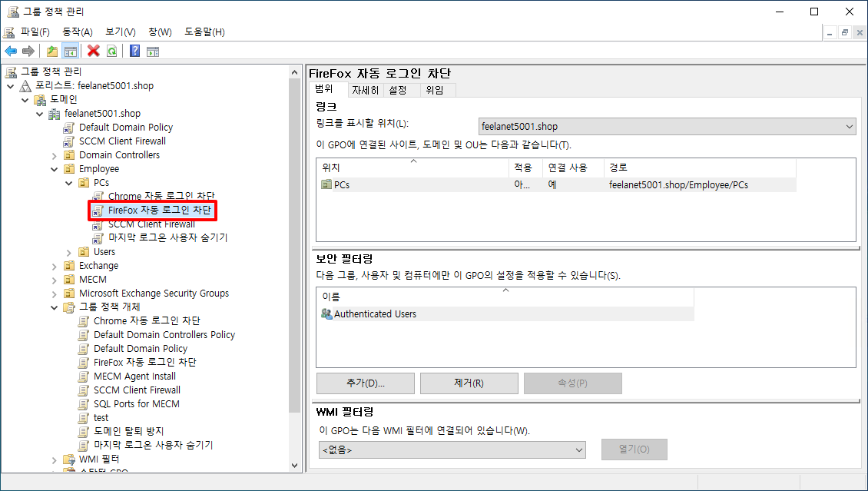Click the 제거(R) button
The width and height of the screenshot is (868, 491).
[x=469, y=383]
